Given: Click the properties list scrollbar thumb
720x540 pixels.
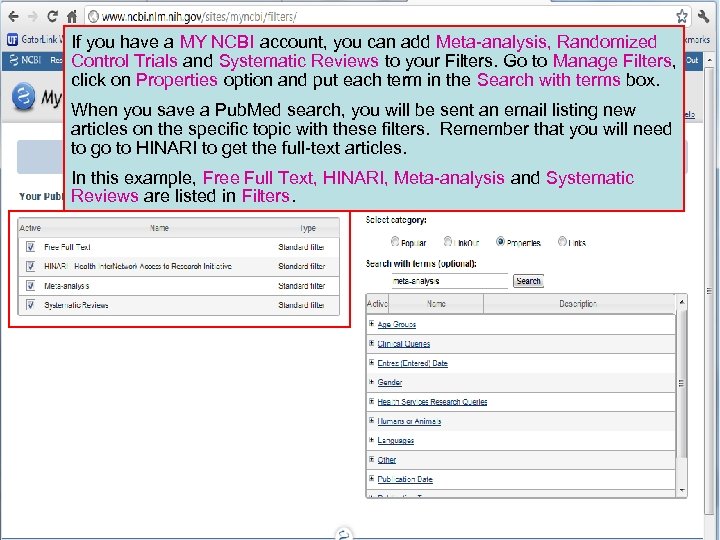Looking at the screenshot, I should 682,383.
